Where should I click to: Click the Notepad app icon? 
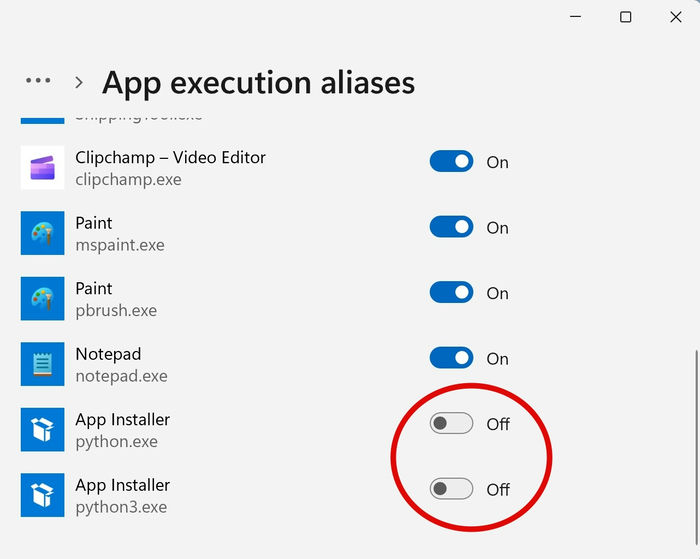(42, 364)
